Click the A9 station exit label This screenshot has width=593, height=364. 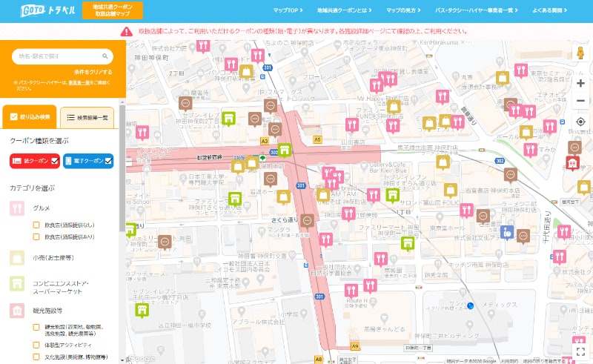355,346
